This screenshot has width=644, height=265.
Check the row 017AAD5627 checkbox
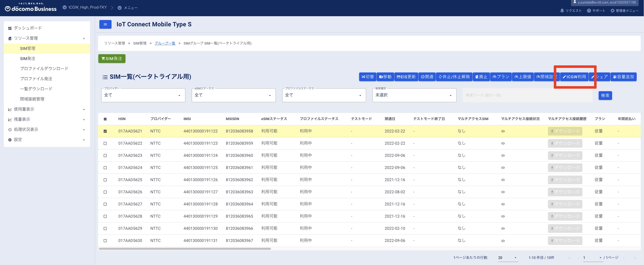[105, 204]
